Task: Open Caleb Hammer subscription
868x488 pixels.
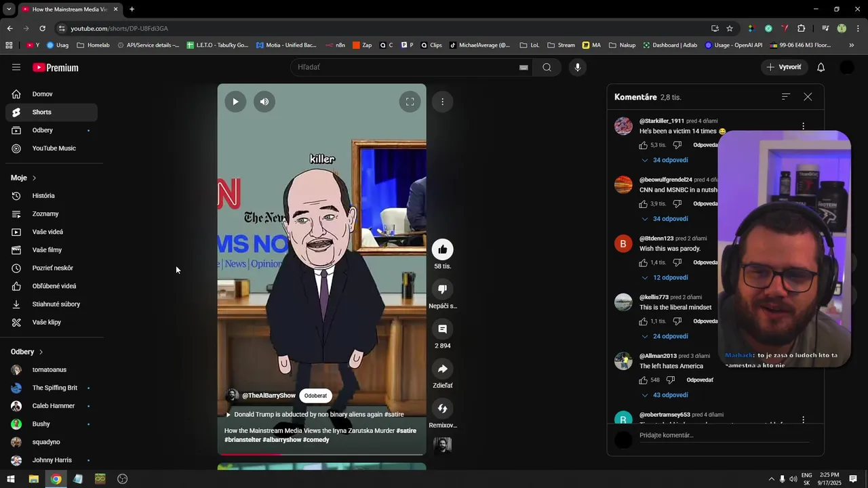Action: pyautogui.click(x=52, y=406)
